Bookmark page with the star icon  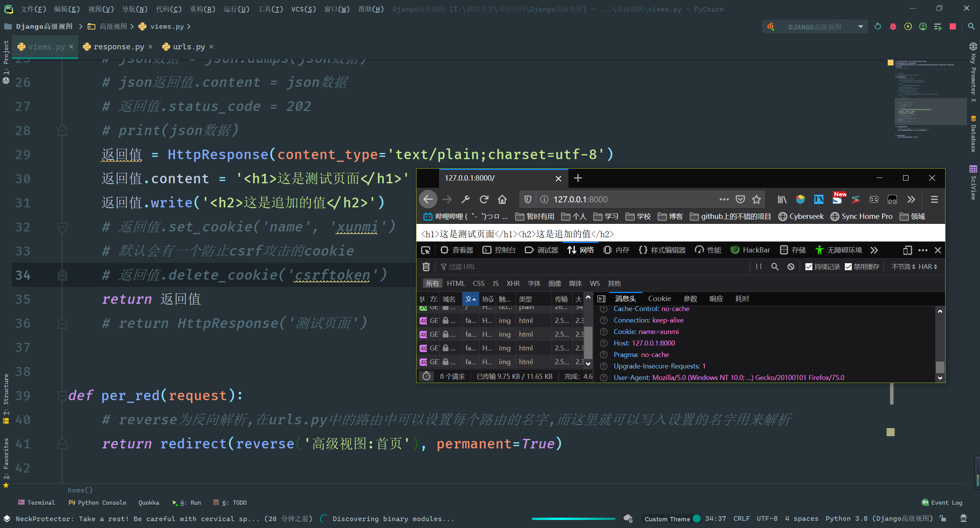pyautogui.click(x=756, y=199)
